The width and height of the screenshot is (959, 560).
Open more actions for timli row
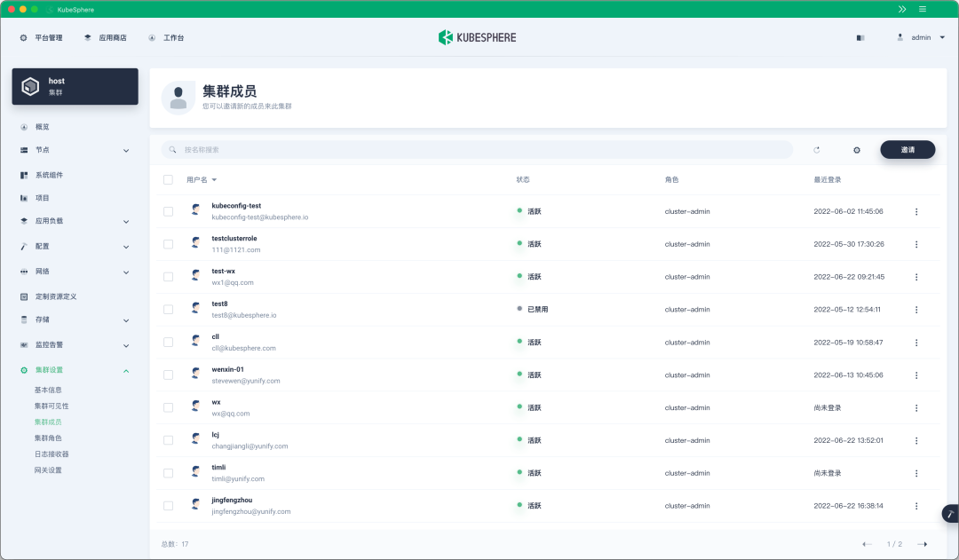(x=916, y=473)
